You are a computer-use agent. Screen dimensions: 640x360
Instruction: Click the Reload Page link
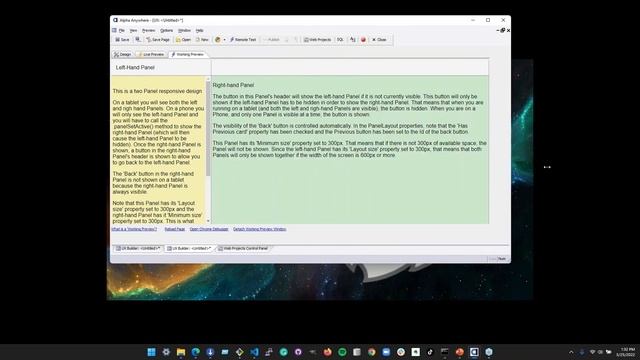pos(175,229)
